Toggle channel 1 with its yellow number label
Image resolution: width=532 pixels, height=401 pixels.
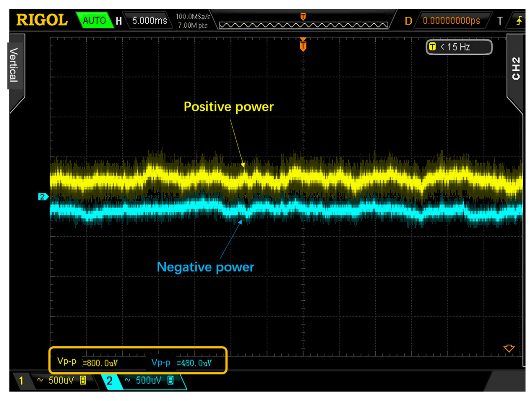point(21,381)
